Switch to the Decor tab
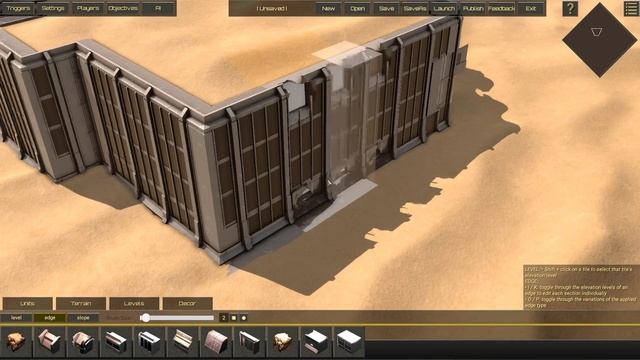Viewport: 640px width, 360px height. [187, 303]
